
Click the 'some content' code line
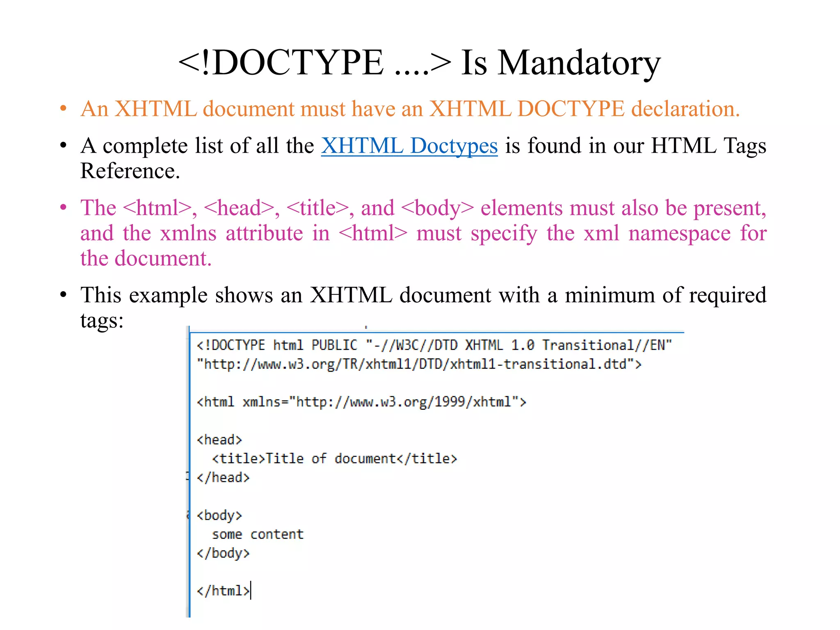[x=258, y=534]
